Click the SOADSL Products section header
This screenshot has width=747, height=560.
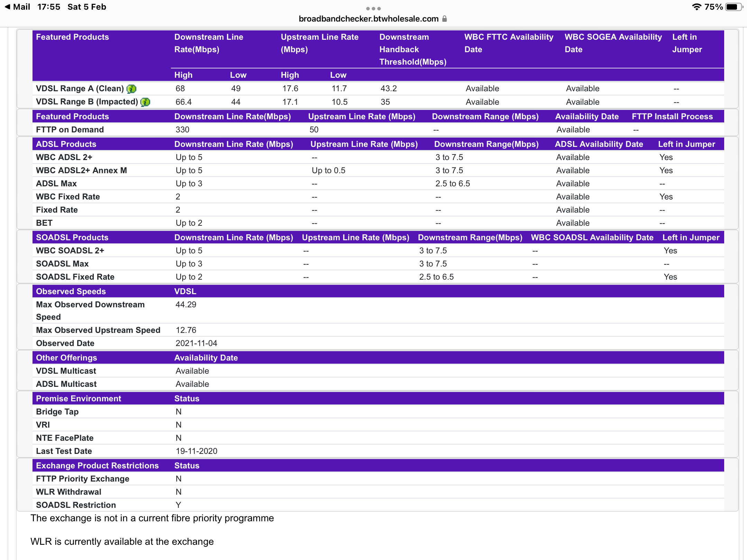click(72, 237)
